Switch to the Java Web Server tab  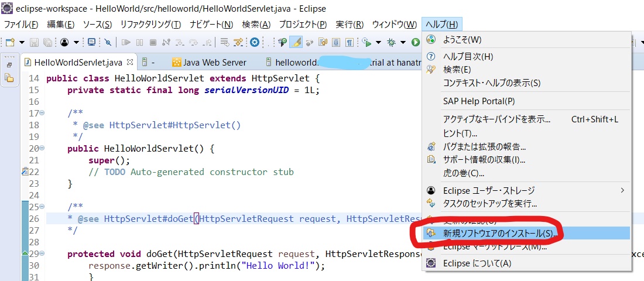coord(214,62)
